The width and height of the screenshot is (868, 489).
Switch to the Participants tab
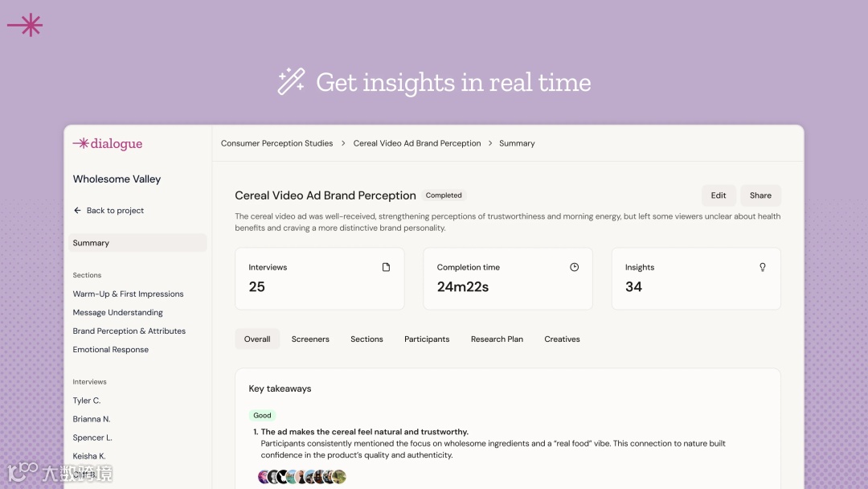coord(427,339)
